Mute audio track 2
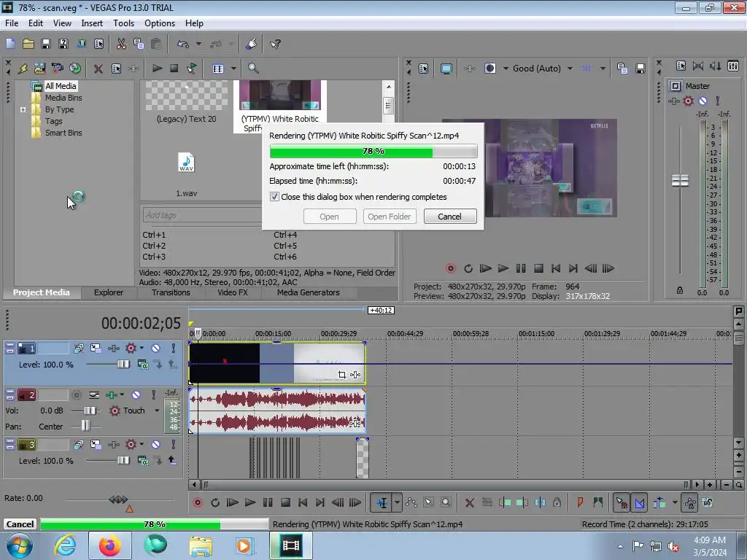Screen dimensions: 747x560 136,394
